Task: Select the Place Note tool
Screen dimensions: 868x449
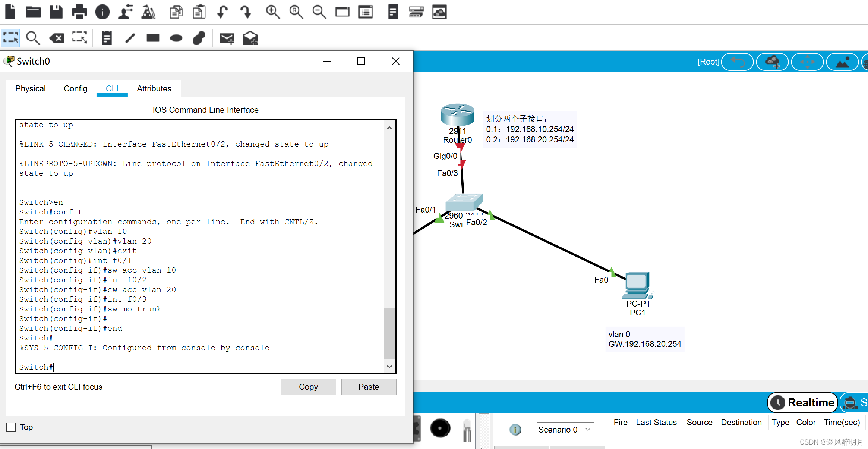Action: pos(107,38)
